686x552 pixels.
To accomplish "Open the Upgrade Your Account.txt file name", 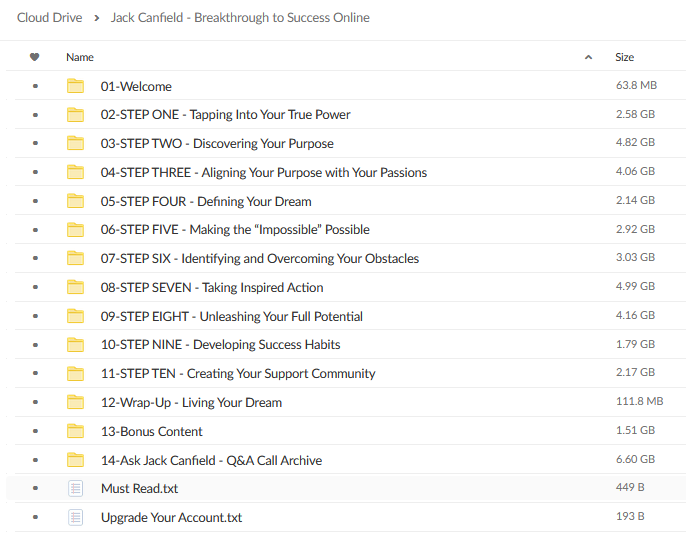I will point(172,517).
